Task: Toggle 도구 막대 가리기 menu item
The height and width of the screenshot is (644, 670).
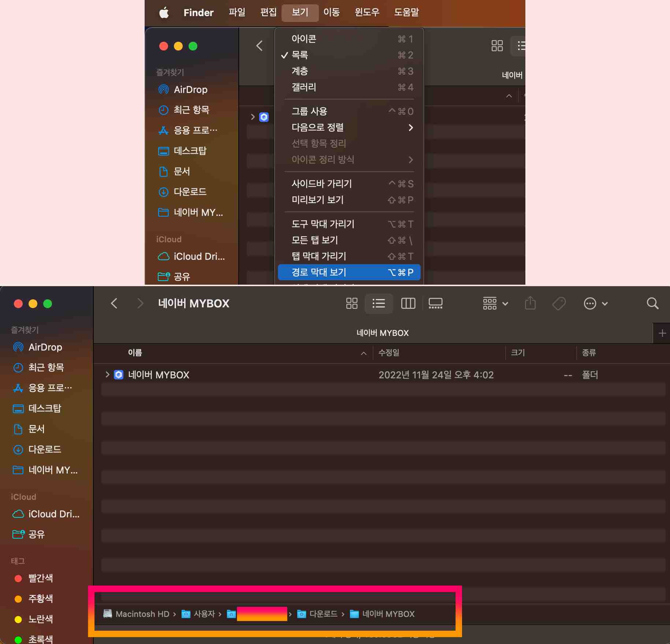Action: coord(349,224)
